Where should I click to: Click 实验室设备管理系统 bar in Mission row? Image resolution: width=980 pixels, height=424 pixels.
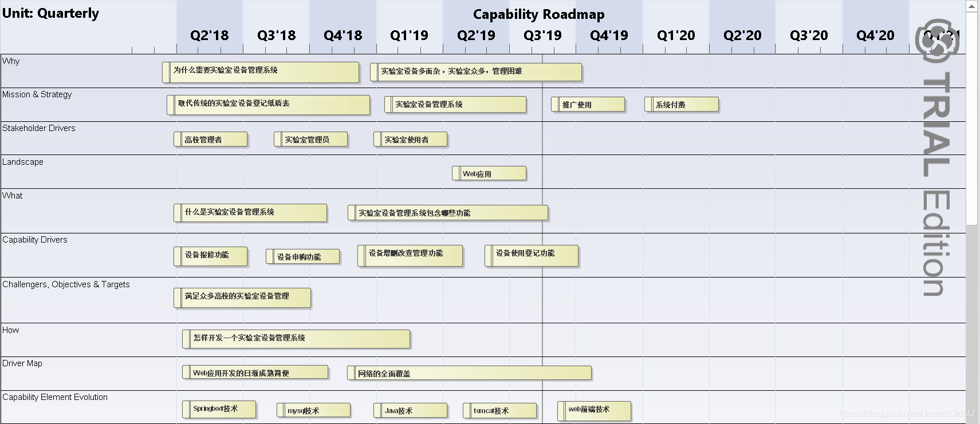(x=455, y=104)
